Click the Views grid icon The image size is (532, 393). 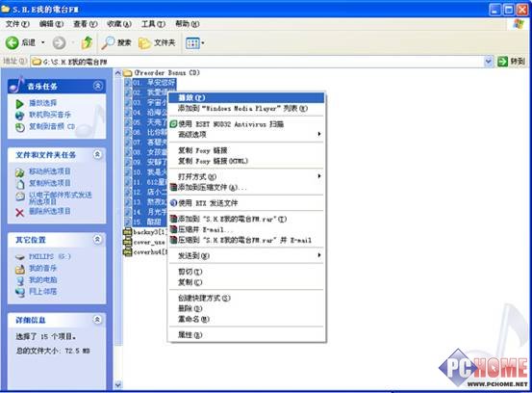coord(192,43)
